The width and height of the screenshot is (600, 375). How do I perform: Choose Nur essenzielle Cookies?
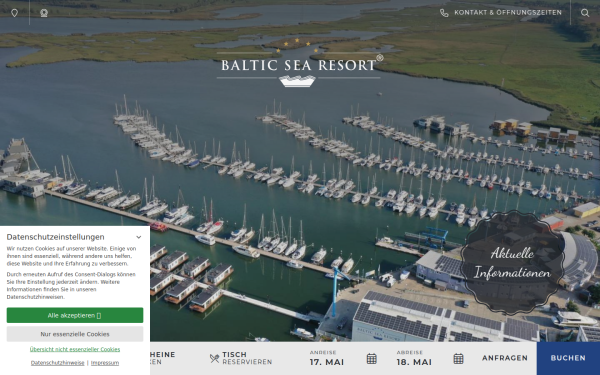click(x=75, y=334)
